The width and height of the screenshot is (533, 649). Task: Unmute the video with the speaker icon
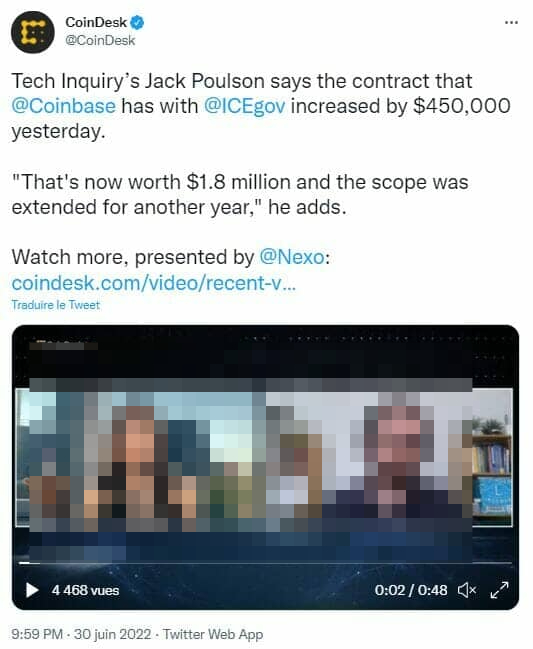[x=467, y=590]
